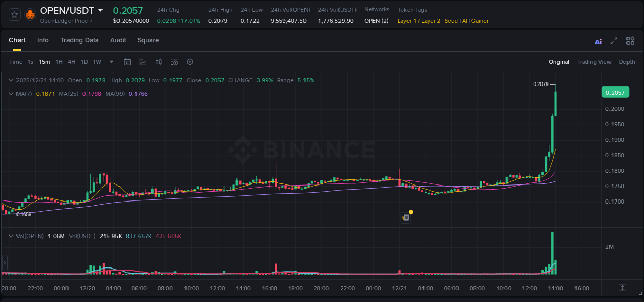Open the extra intervals dropdown beside 1W
This screenshot has width=644, height=302.
[111, 62]
